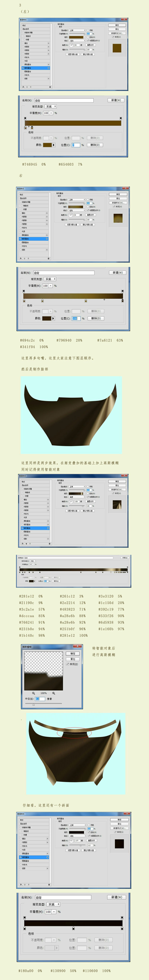Select 7% color stop in first Gradient Editor

pyautogui.click(x=32, y=128)
